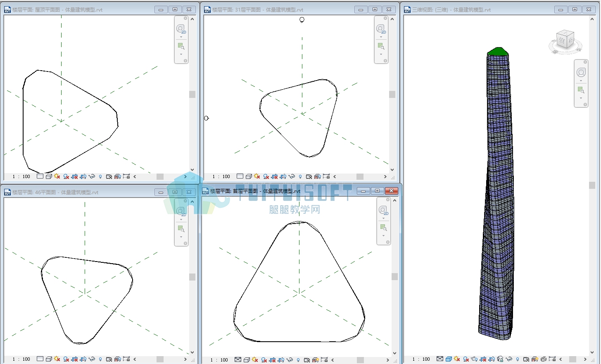Open 1:100 scale list in 3D view
This screenshot has width=601, height=364.
pyautogui.click(x=421, y=359)
